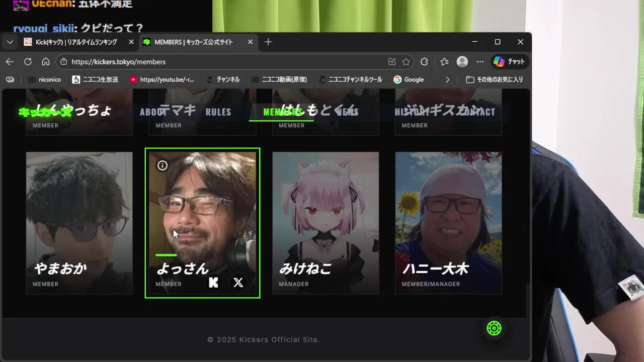Image resolution: width=644 pixels, height=362 pixels.
Task: View site information lock icon
Action: coord(63,62)
